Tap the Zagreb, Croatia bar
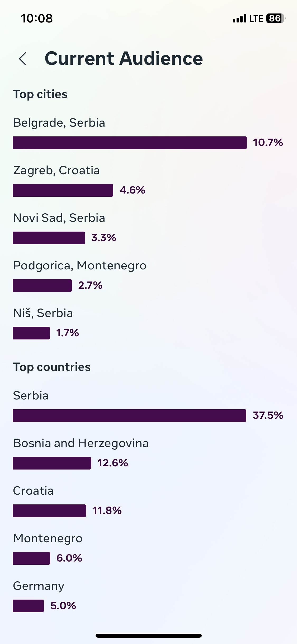297x644 pixels. pos(63,190)
